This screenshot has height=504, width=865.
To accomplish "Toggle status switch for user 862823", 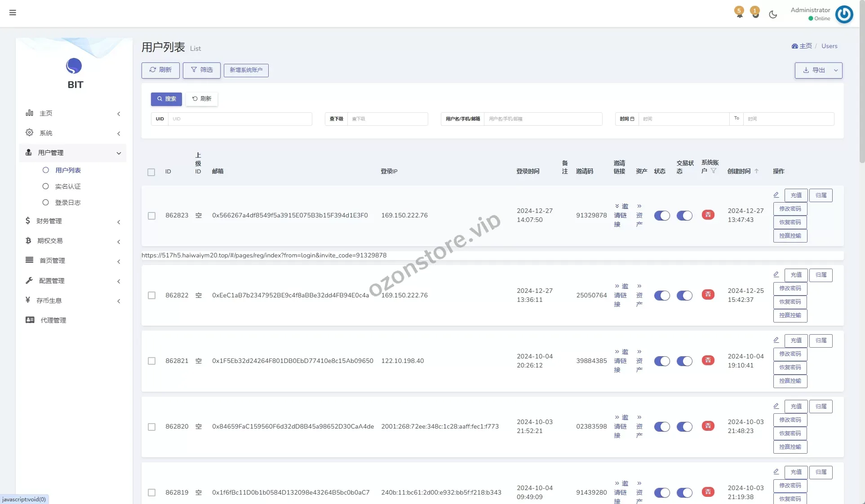I will pos(662,216).
